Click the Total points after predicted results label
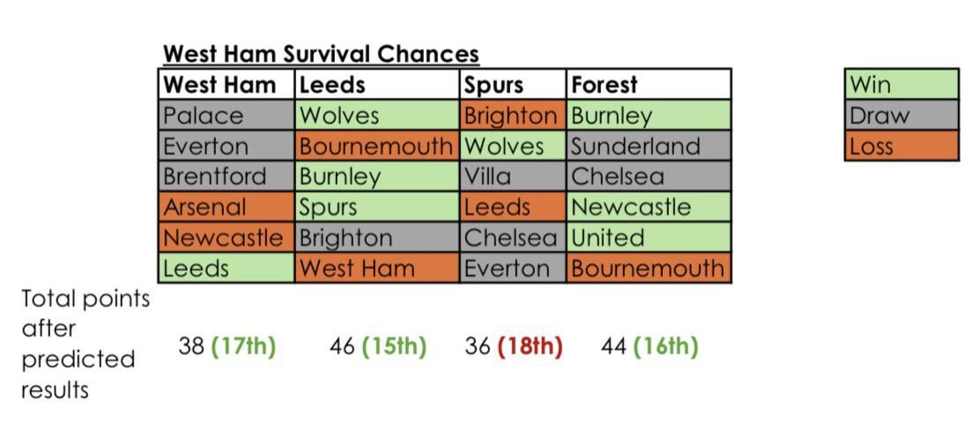 [x=85, y=344]
